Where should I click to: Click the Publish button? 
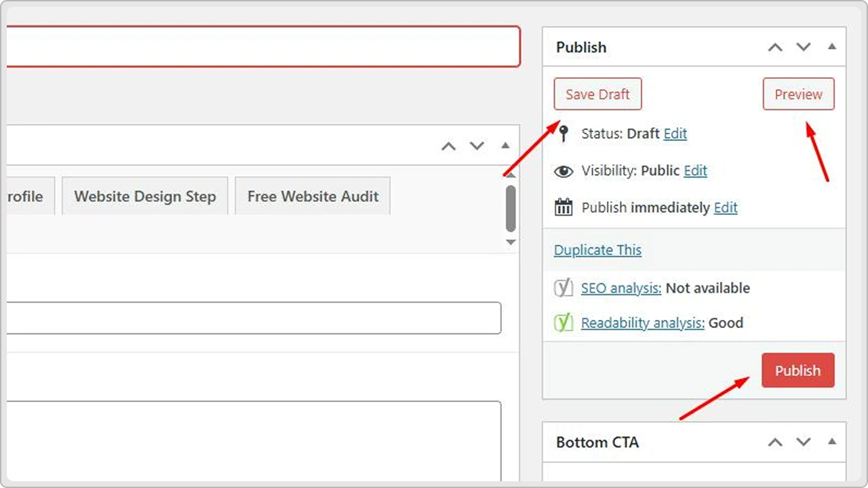click(797, 370)
